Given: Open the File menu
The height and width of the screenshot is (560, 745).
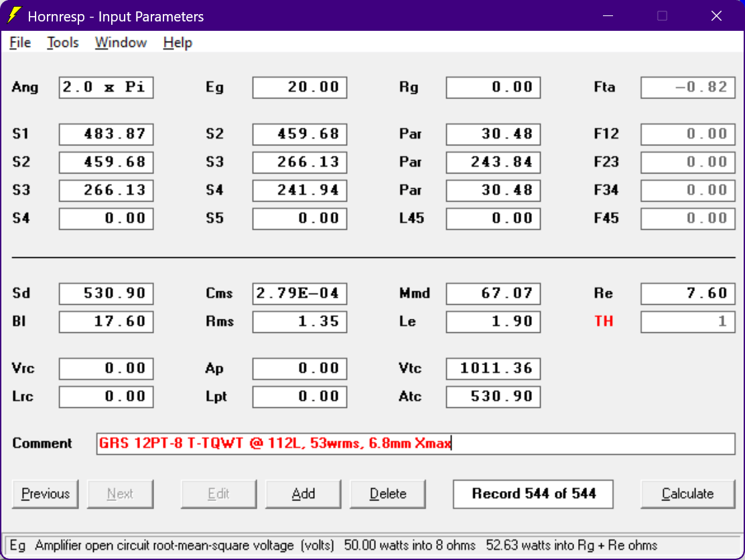Looking at the screenshot, I should [20, 43].
